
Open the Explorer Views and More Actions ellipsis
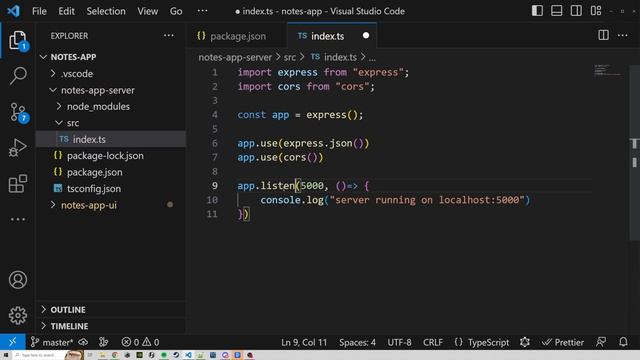click(x=169, y=36)
